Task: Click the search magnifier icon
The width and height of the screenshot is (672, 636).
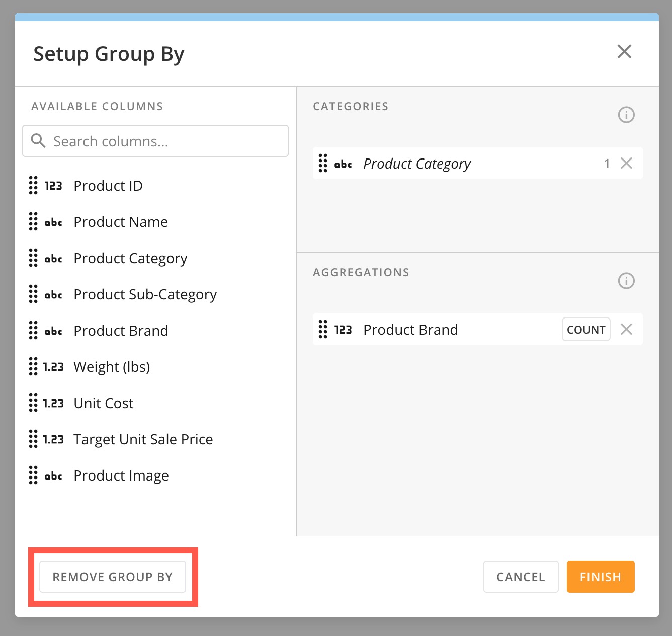Action: click(38, 141)
